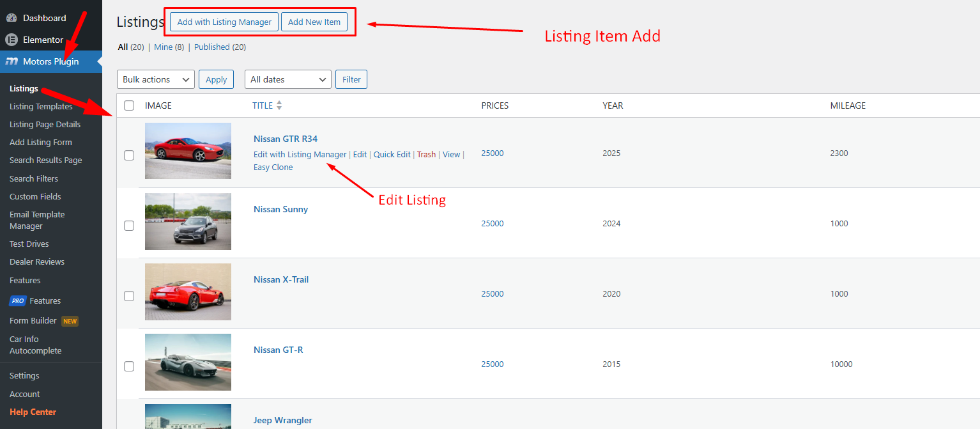Click the PRO badge beside Features
The image size is (980, 429).
coord(17,301)
